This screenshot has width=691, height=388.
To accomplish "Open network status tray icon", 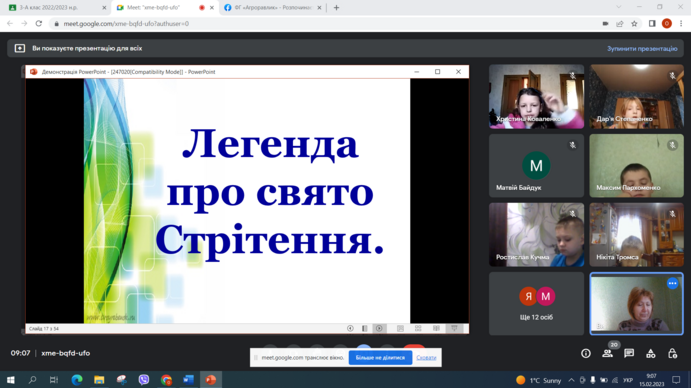I will point(615,380).
